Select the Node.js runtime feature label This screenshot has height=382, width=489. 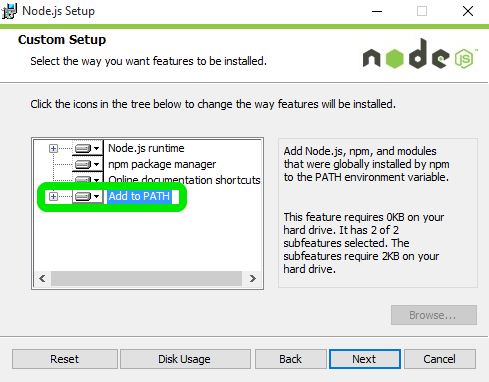click(146, 148)
